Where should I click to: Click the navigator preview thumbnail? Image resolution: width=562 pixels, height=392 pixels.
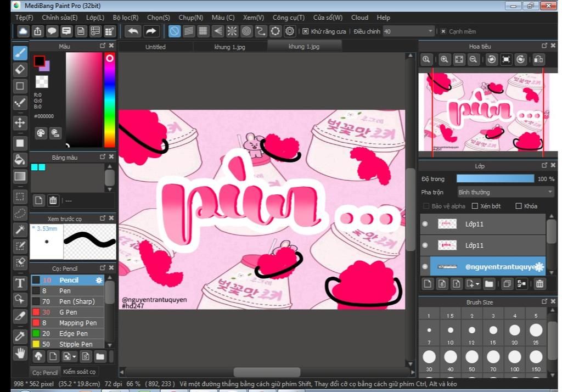click(487, 112)
